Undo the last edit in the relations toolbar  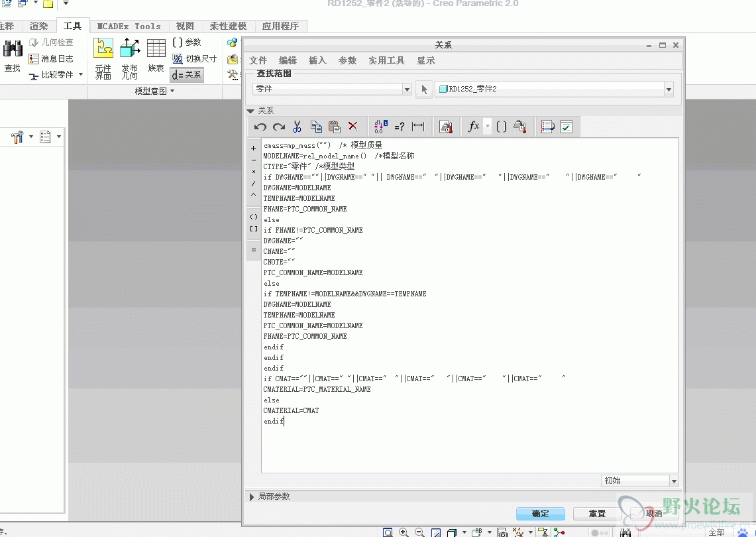pos(260,127)
